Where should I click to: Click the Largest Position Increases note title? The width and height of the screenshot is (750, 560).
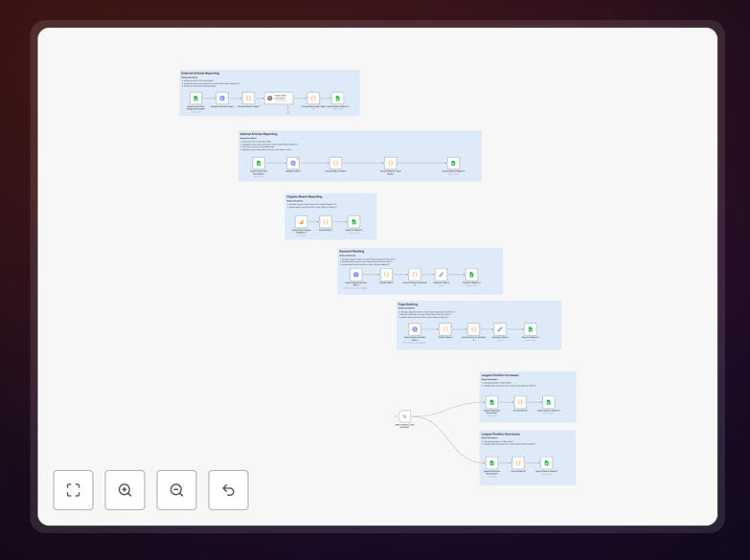click(500, 375)
